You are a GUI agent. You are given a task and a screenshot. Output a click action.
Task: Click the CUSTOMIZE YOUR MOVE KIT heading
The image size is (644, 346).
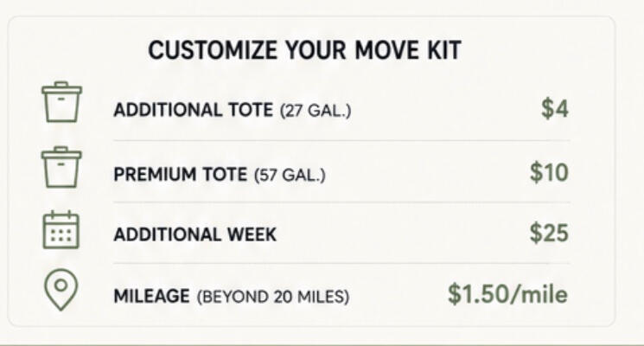click(x=304, y=50)
